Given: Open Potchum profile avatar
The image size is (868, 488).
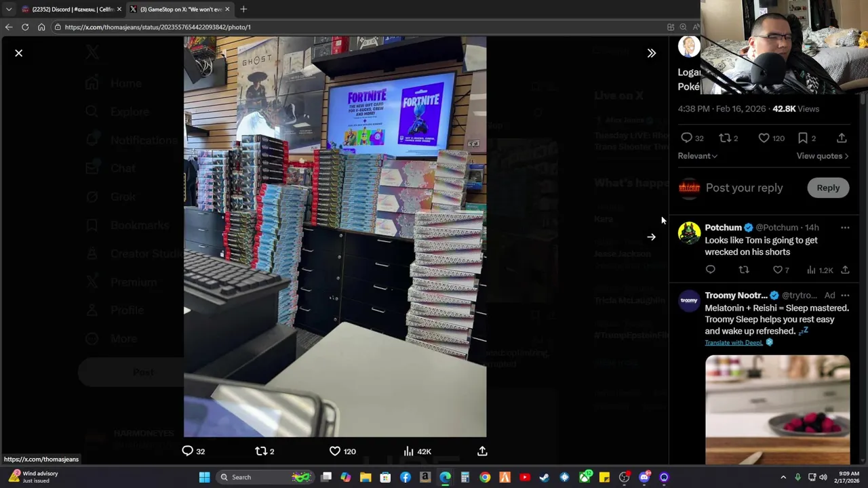Looking at the screenshot, I should click(689, 232).
